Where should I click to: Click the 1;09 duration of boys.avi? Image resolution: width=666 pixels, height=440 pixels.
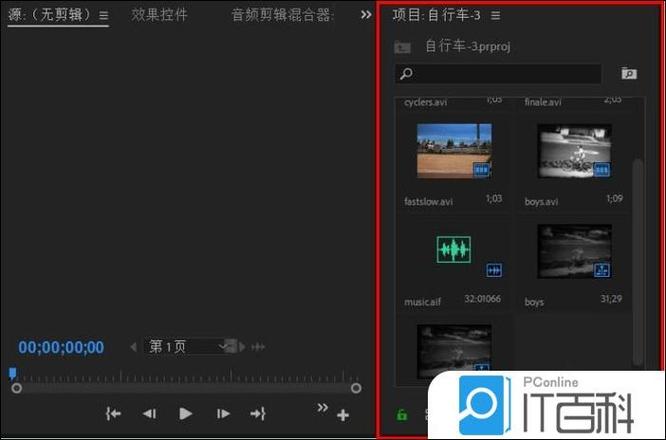point(614,199)
